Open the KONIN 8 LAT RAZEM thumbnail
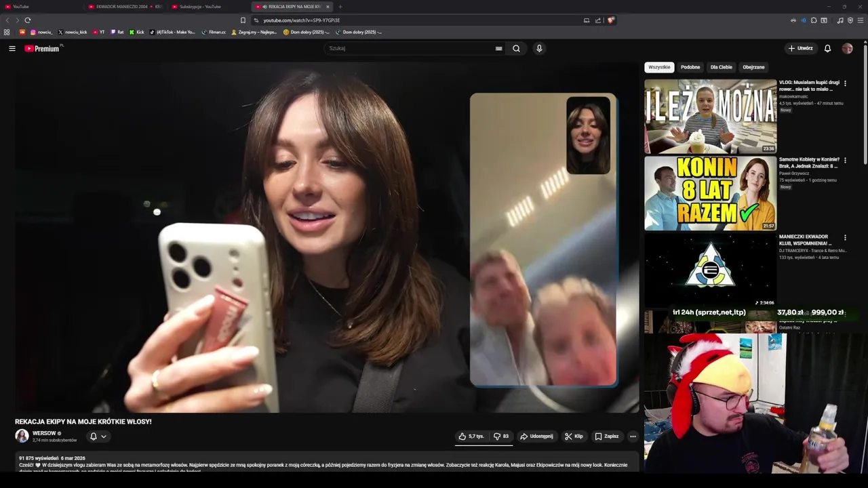The width and height of the screenshot is (868, 488). [x=710, y=193]
